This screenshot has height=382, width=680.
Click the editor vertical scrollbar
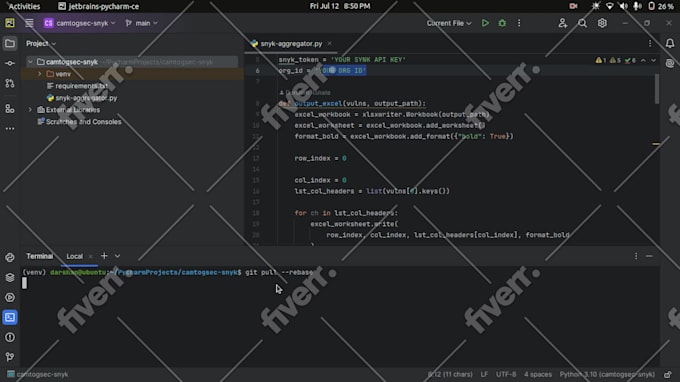[x=657, y=89]
